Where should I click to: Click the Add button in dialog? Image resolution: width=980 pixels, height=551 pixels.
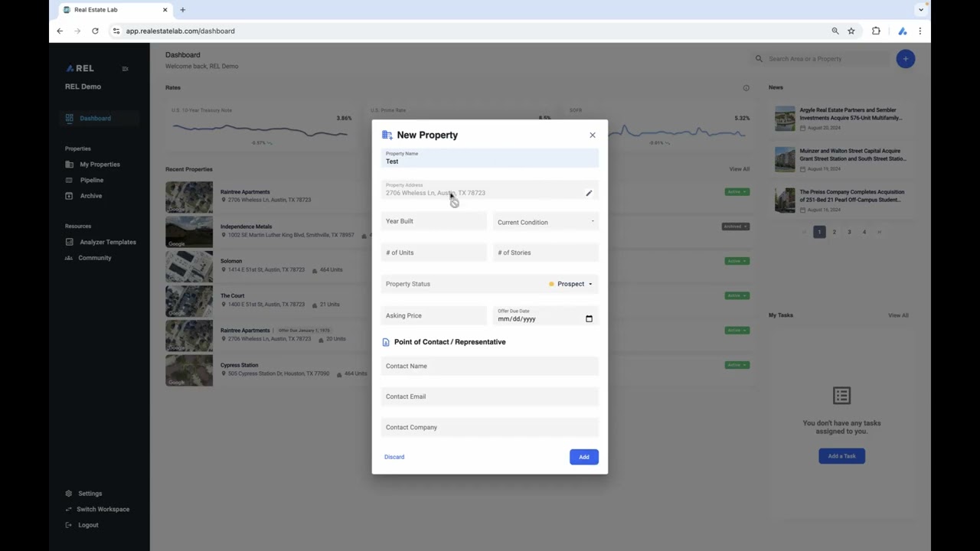coord(584,457)
